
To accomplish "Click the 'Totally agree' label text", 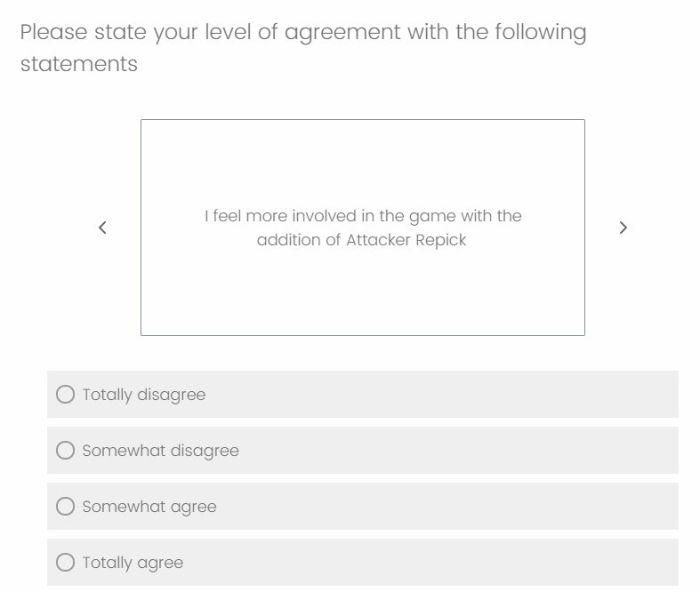I will [x=133, y=563].
